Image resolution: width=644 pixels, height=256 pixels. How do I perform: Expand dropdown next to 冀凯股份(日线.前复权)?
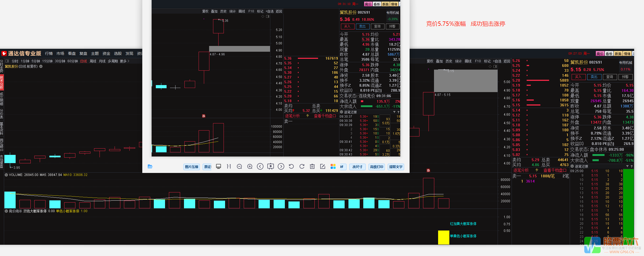[x=41, y=66]
